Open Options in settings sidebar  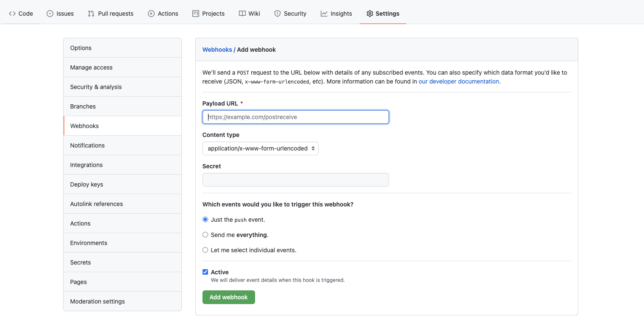pos(122,48)
